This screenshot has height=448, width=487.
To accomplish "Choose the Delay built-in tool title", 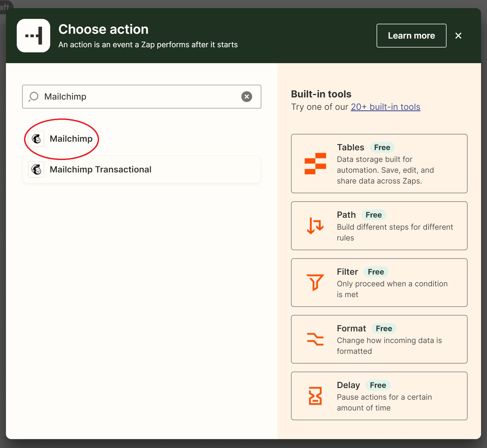I will pos(348,385).
